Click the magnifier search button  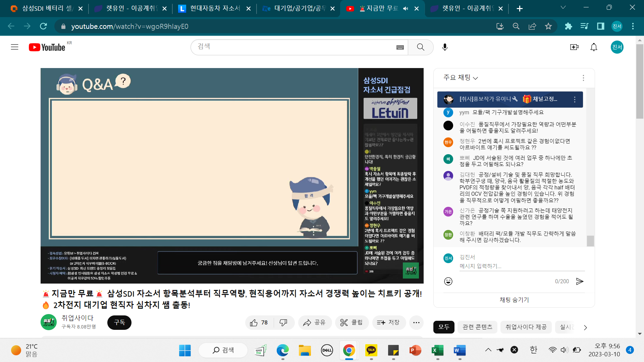(x=421, y=47)
